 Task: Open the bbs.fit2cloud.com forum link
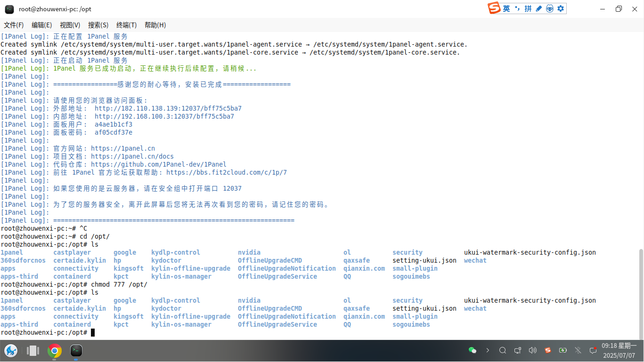tap(227, 172)
